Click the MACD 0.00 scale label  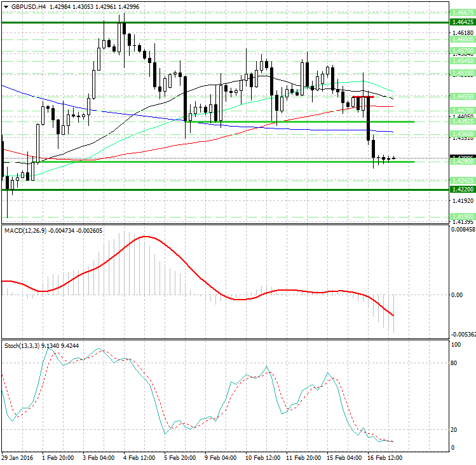point(457,295)
